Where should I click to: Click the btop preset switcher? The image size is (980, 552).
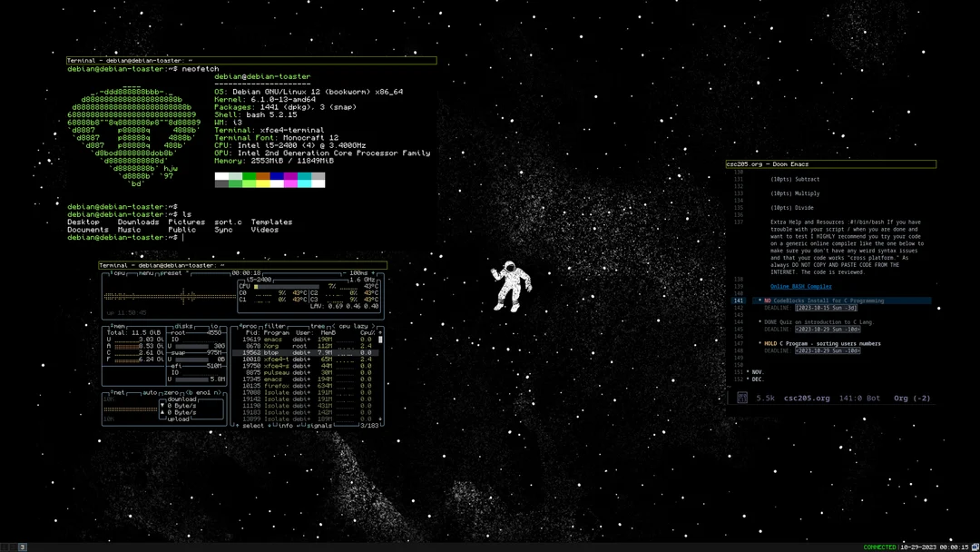click(172, 273)
